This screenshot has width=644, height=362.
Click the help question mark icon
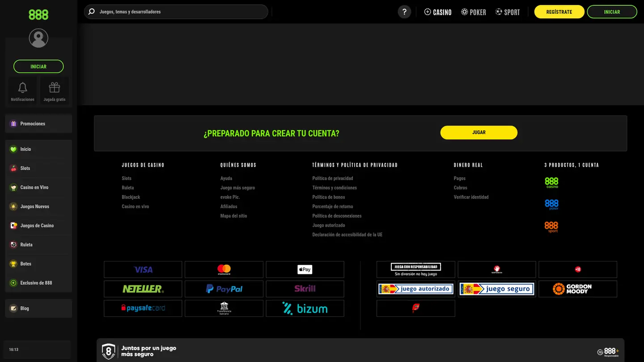point(404,12)
